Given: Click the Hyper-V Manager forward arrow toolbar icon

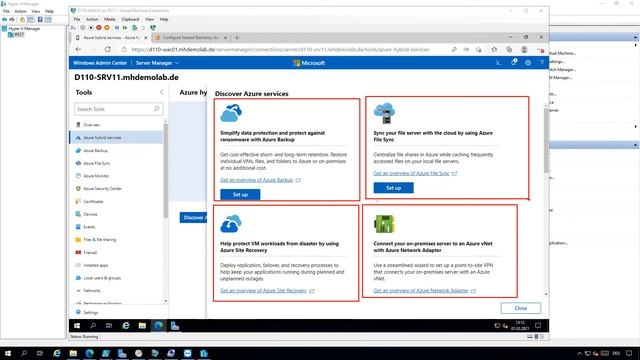Looking at the screenshot, I should [12, 19].
